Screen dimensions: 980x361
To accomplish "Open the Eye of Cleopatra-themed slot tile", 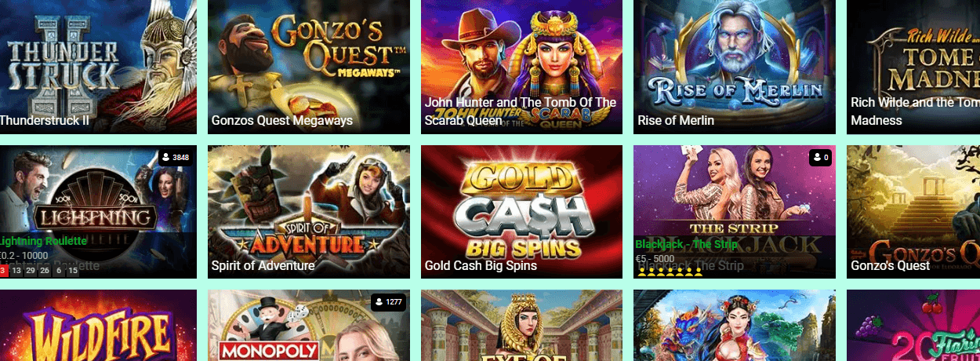I will tap(521, 325).
